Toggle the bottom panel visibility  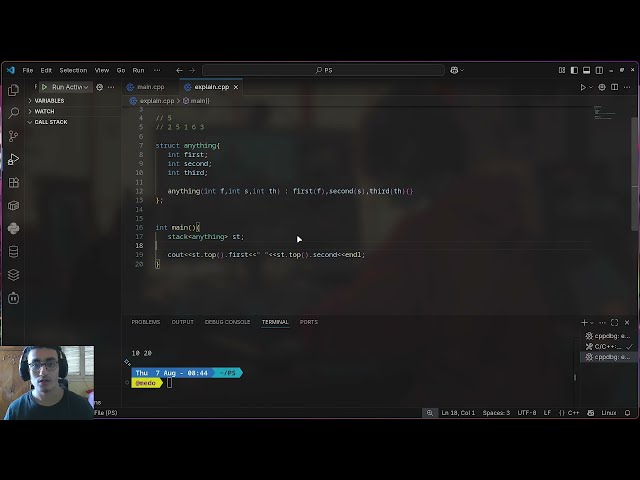pos(587,70)
